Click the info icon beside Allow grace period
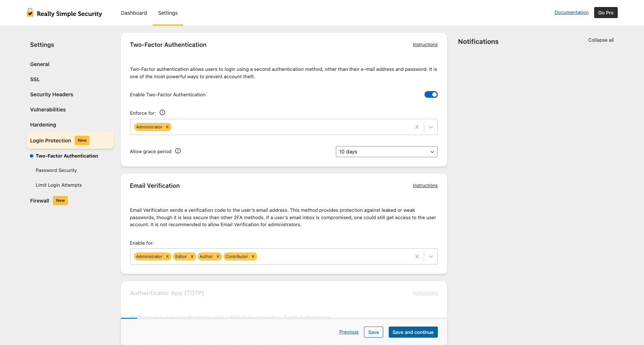 coord(178,151)
